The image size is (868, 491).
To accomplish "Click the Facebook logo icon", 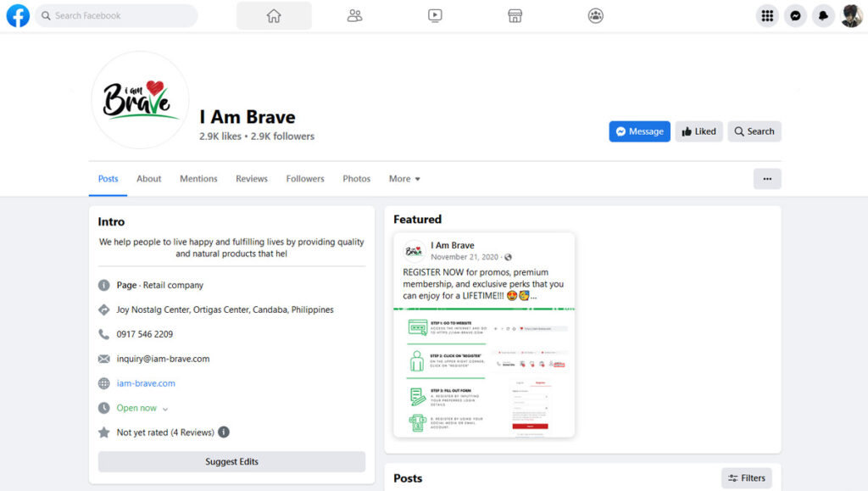I will tap(18, 15).
